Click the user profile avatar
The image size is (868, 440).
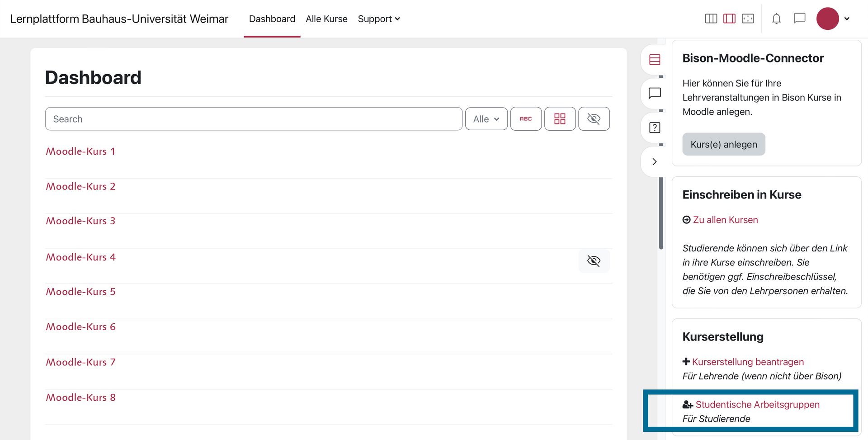pos(827,19)
